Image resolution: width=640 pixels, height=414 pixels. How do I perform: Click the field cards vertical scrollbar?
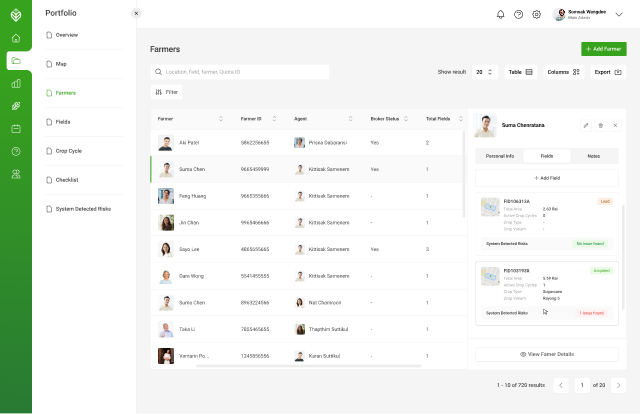(x=623, y=257)
